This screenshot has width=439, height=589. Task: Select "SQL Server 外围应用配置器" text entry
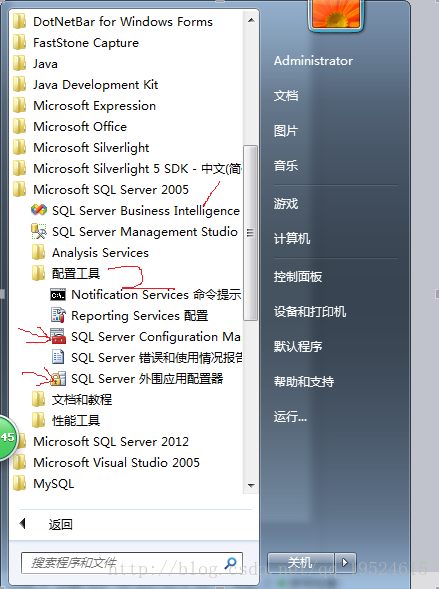click(147, 379)
